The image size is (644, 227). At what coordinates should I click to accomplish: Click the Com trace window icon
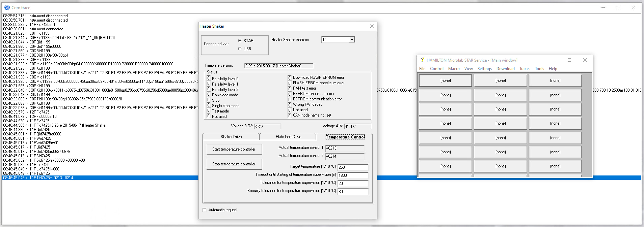(7, 7)
